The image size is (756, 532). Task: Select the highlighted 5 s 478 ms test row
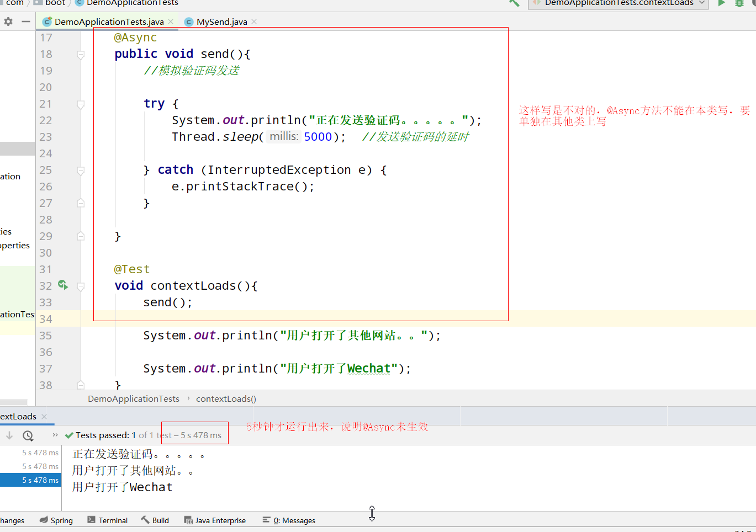31,480
